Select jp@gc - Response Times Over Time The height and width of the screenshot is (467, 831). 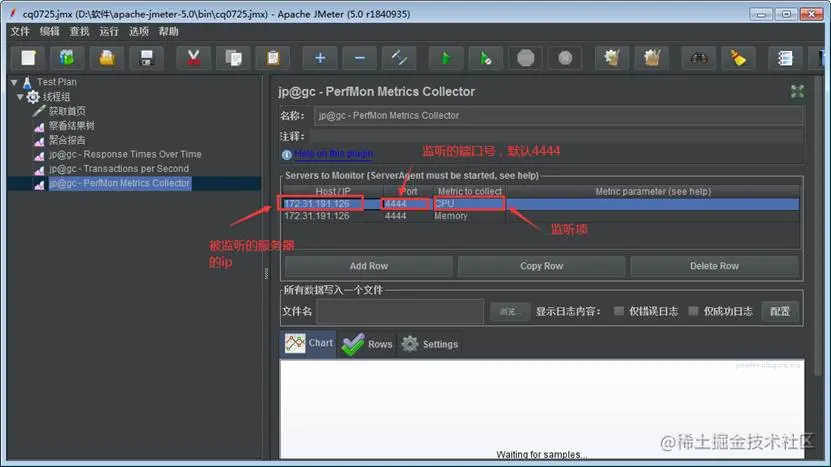coord(125,154)
